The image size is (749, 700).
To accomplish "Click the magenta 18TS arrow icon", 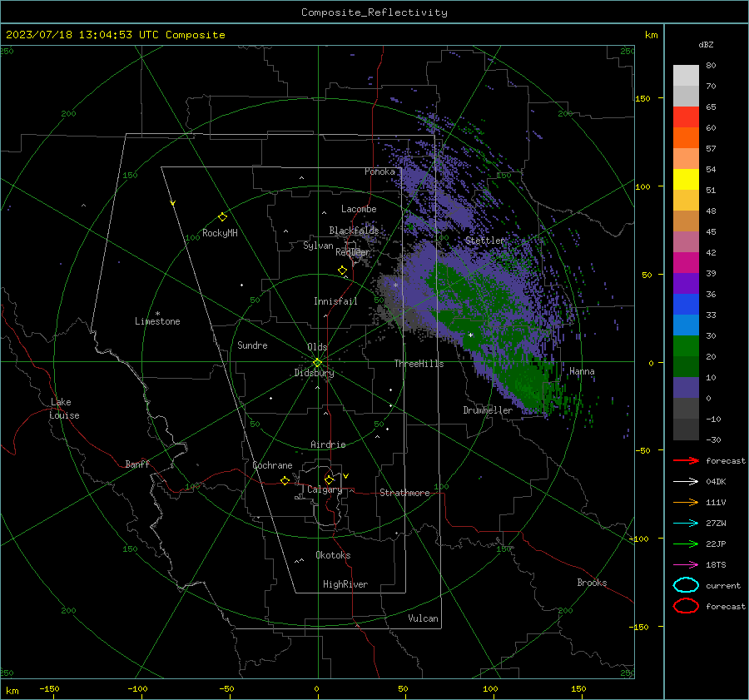I will click(686, 565).
